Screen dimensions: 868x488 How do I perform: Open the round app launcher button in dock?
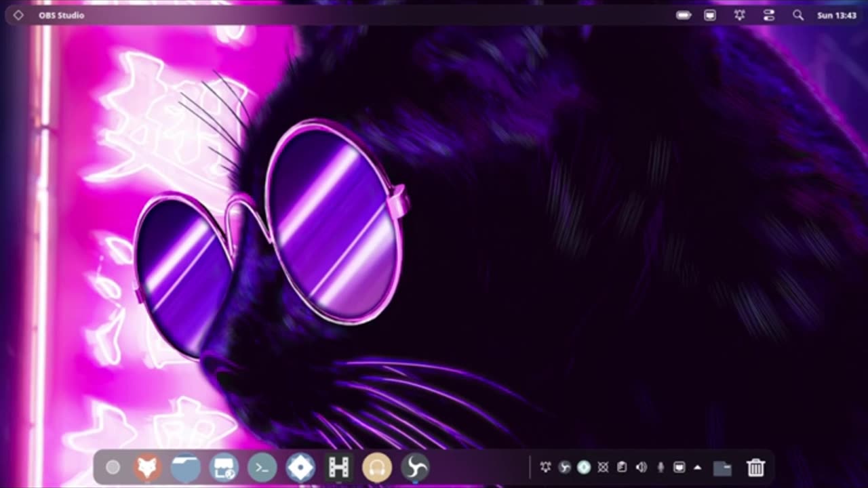point(113,467)
